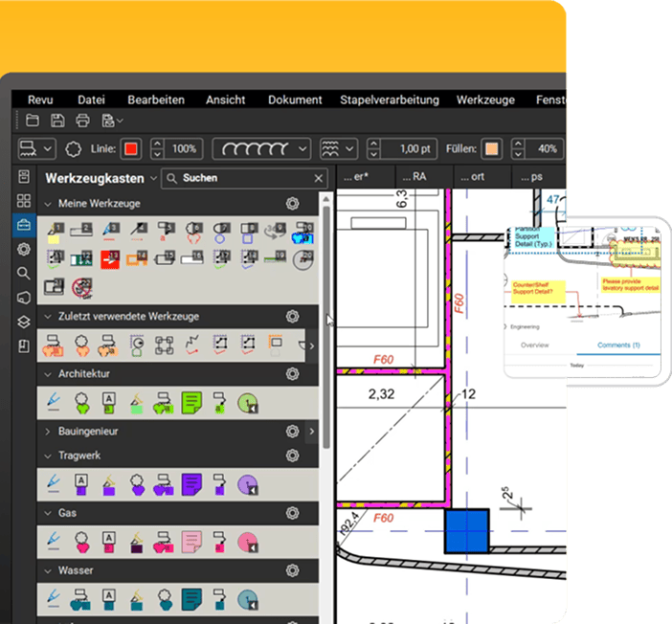Expand the Bauingenieur tool set

tap(48, 432)
